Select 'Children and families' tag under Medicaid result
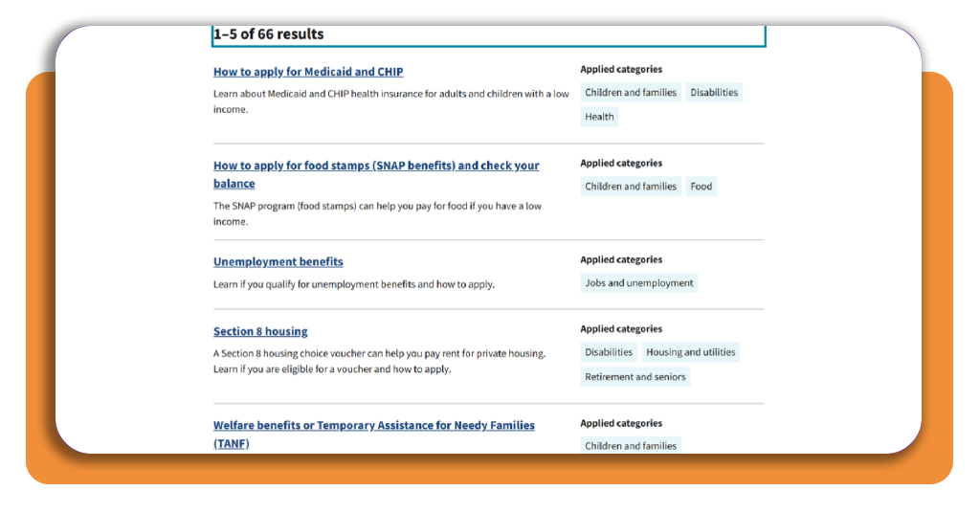 coord(631,93)
